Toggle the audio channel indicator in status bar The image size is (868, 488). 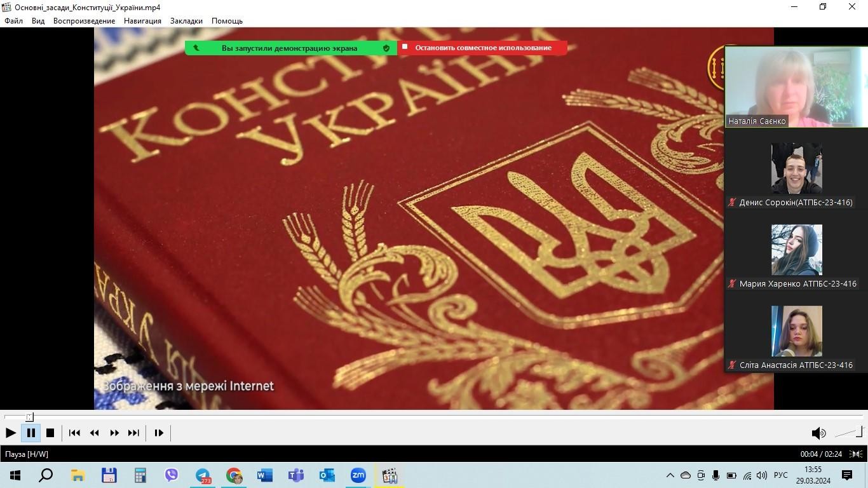(x=856, y=454)
